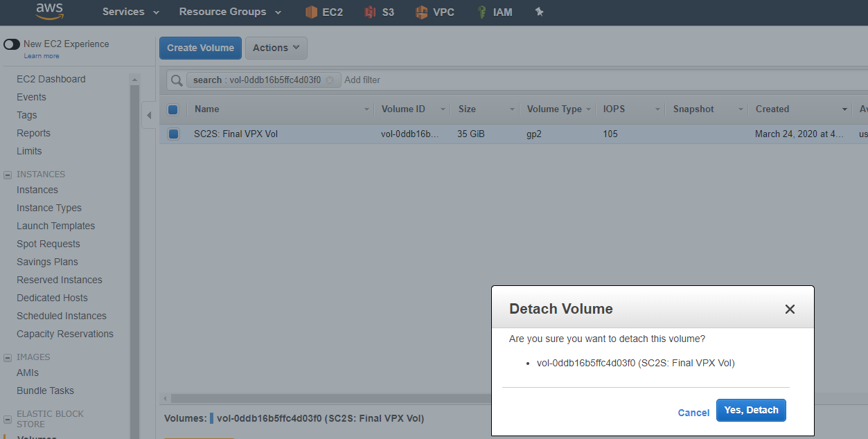The width and height of the screenshot is (868, 439).
Task: Open the Resource Groups dropdown
Action: pos(230,12)
